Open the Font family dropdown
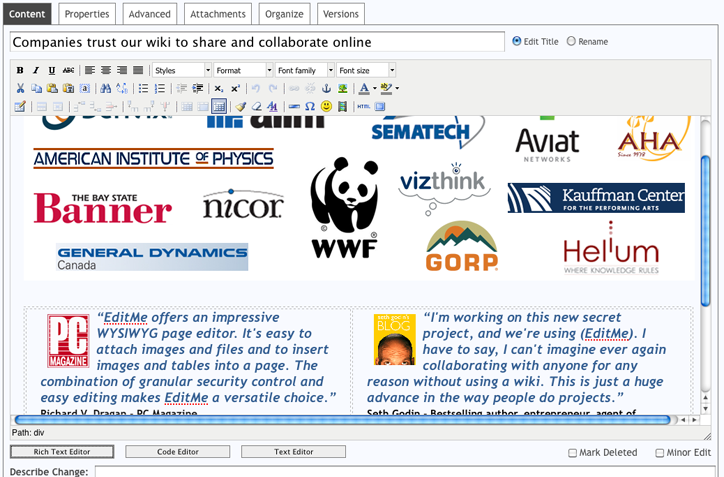 (x=305, y=70)
